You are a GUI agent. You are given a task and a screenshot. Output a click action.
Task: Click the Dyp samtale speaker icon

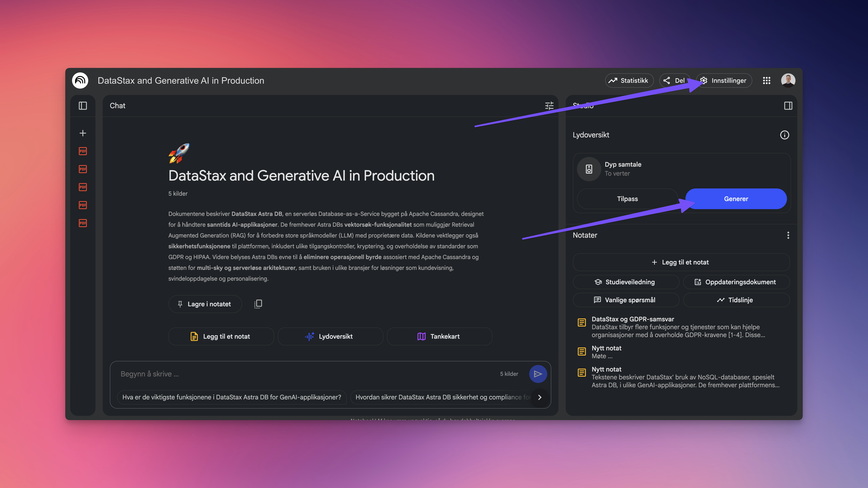point(589,169)
